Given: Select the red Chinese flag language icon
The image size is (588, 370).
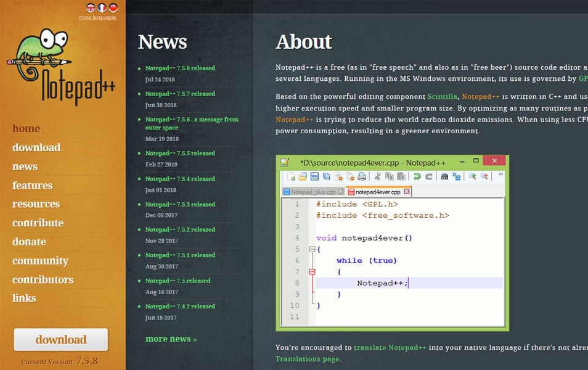Looking at the screenshot, I should coord(113,7).
